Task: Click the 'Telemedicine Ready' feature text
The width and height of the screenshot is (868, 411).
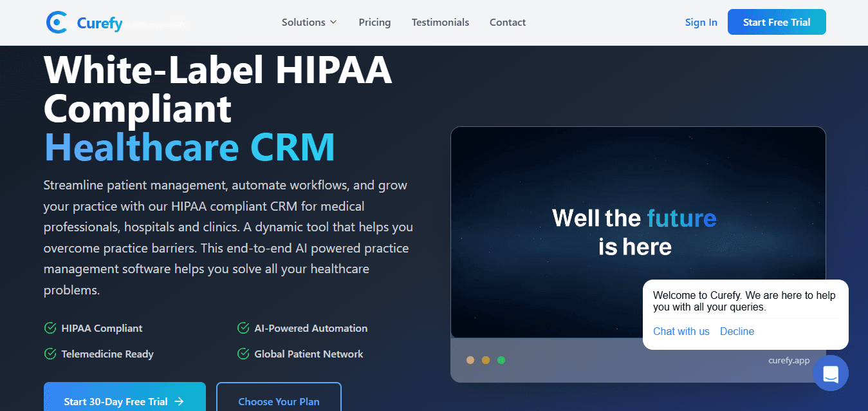Action: click(x=107, y=354)
